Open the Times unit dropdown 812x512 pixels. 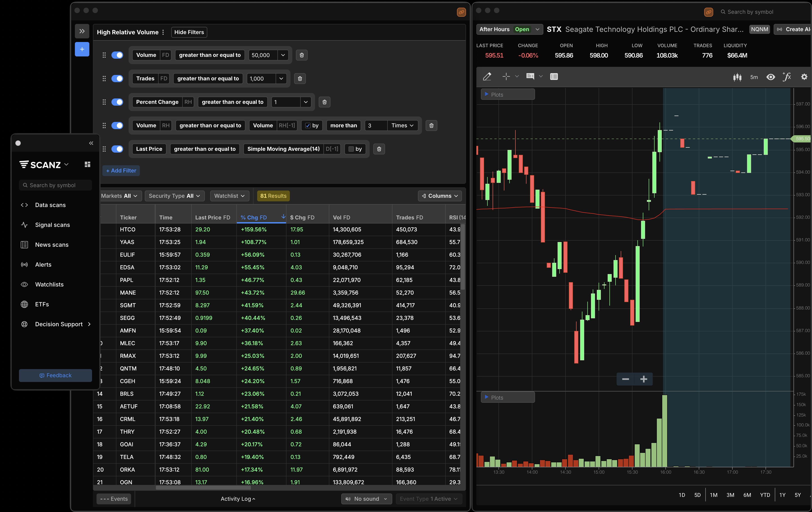point(402,126)
